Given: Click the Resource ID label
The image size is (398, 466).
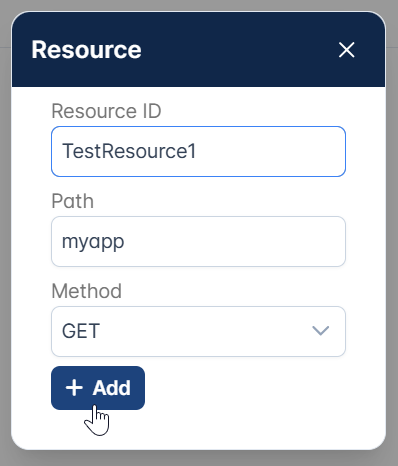Looking at the screenshot, I should point(106,111).
